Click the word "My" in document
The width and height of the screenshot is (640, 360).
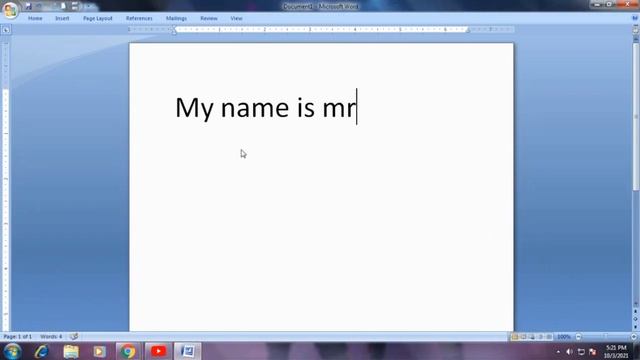(x=194, y=109)
